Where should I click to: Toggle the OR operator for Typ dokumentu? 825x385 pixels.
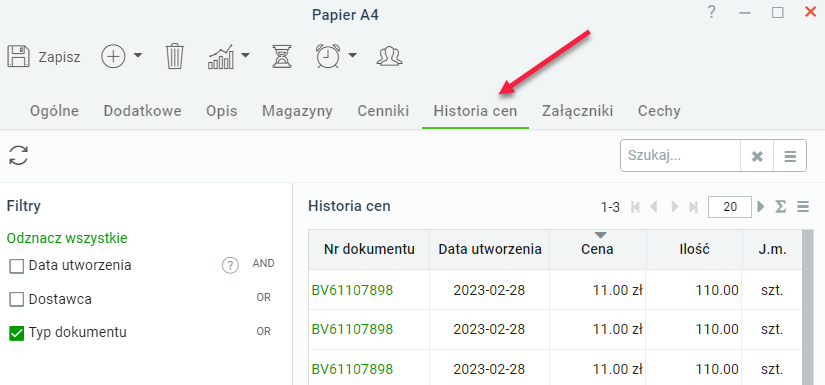pyautogui.click(x=264, y=331)
